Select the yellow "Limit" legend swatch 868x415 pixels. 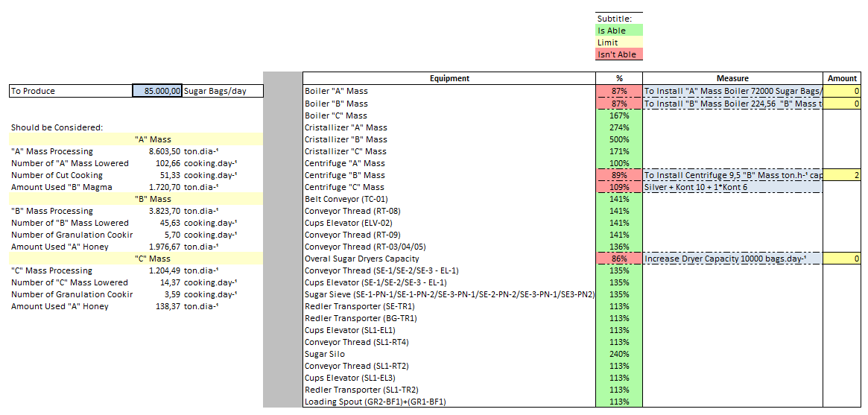618,42
